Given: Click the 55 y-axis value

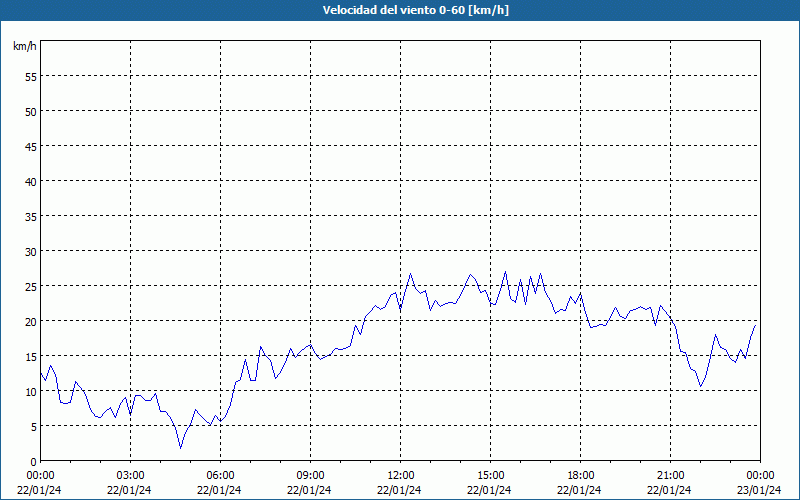Looking at the screenshot, I should [31, 77].
